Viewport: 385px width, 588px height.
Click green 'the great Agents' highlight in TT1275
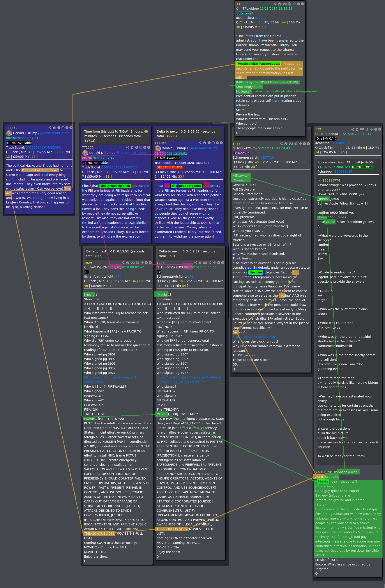point(115,185)
